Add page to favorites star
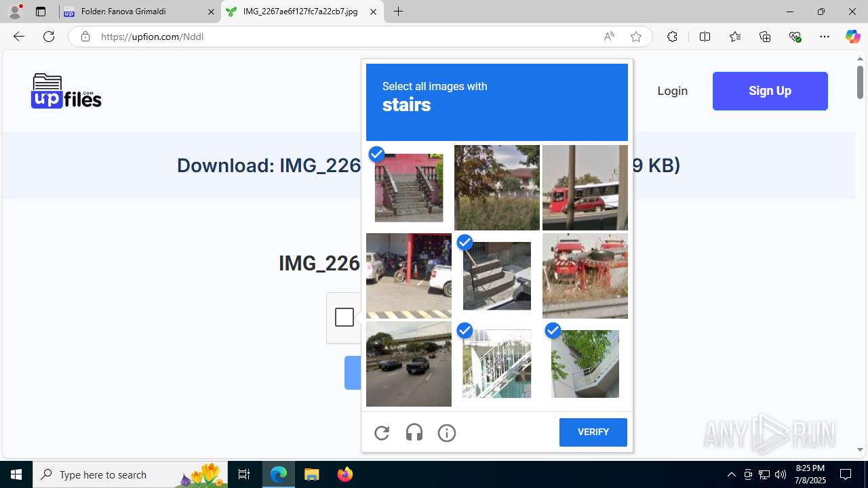 point(636,37)
